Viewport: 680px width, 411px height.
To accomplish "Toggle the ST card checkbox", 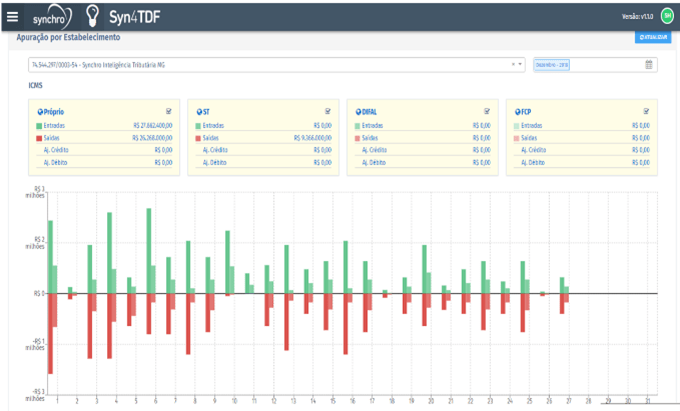I will (328, 111).
